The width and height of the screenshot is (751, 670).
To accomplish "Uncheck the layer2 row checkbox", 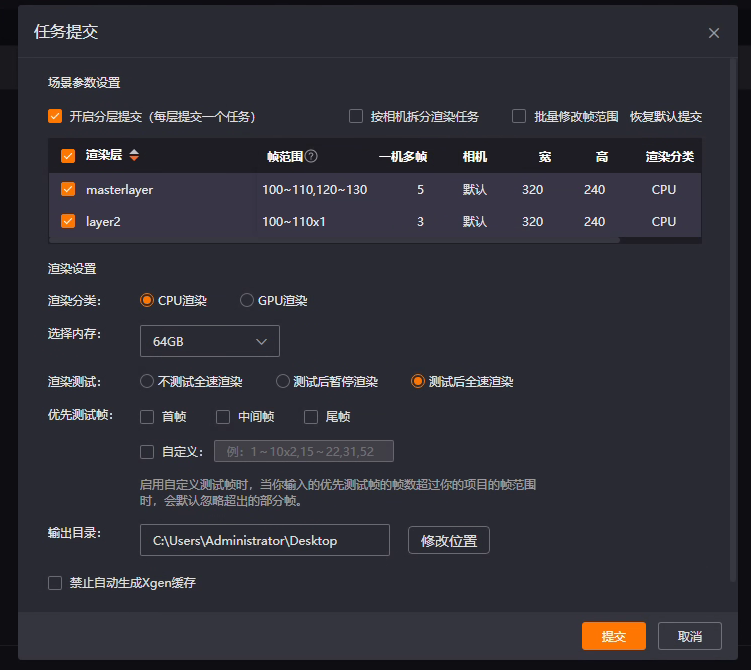I will pyautogui.click(x=68, y=221).
